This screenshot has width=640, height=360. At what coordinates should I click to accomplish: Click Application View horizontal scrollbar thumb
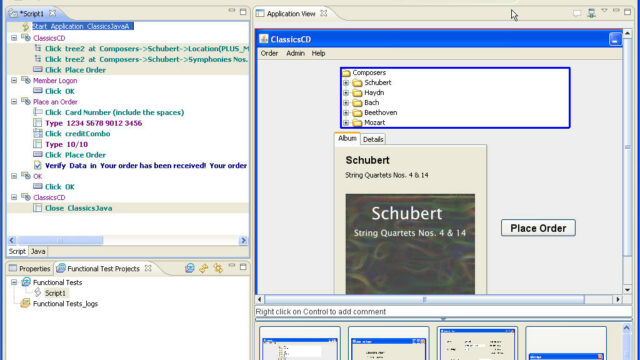pos(424,300)
